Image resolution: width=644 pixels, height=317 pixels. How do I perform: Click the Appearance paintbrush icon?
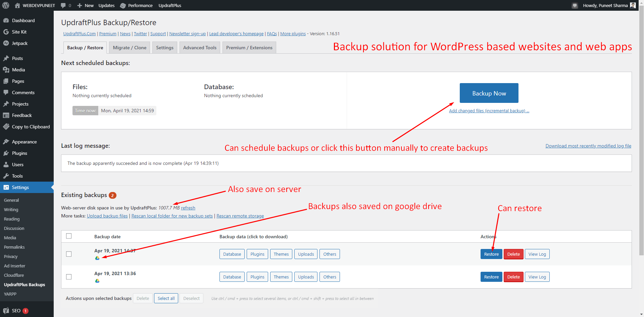tap(6, 142)
